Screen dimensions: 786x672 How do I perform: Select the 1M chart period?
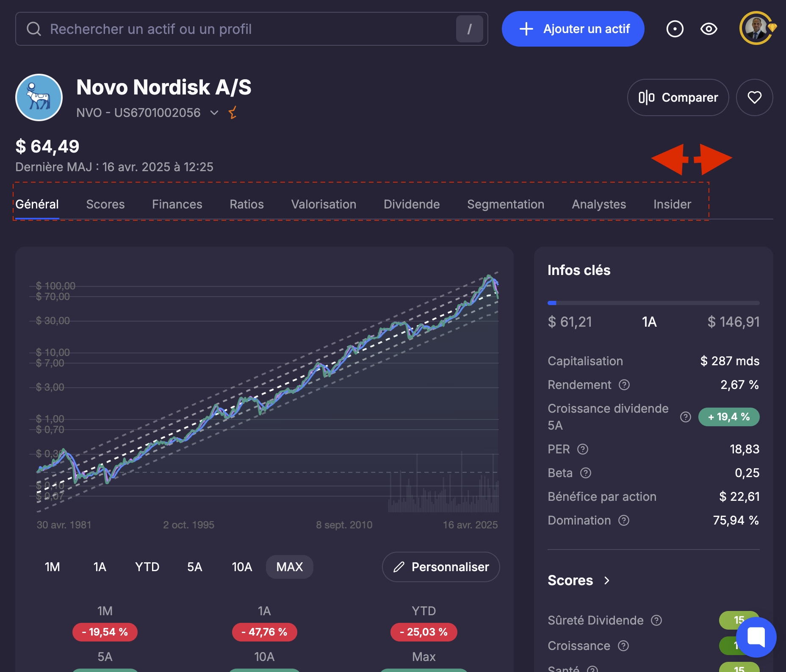(x=53, y=567)
